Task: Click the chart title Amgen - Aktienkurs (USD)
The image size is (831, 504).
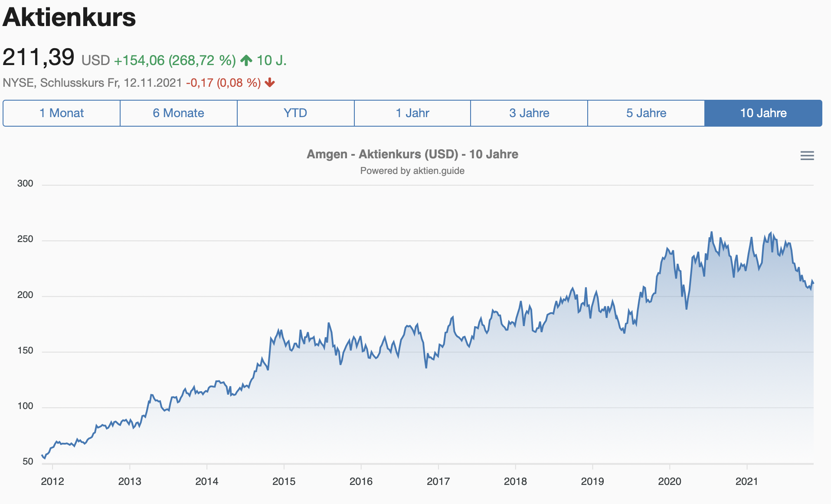Action: (412, 154)
